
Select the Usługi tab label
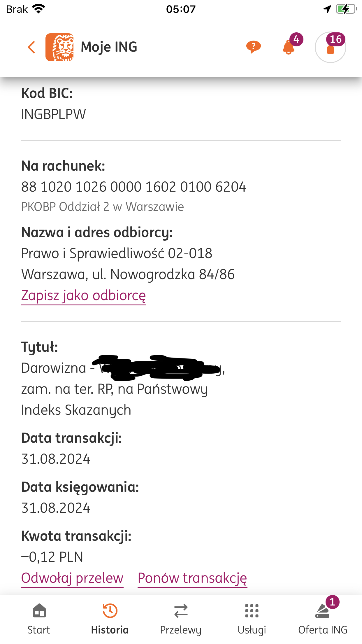pyautogui.click(x=252, y=630)
